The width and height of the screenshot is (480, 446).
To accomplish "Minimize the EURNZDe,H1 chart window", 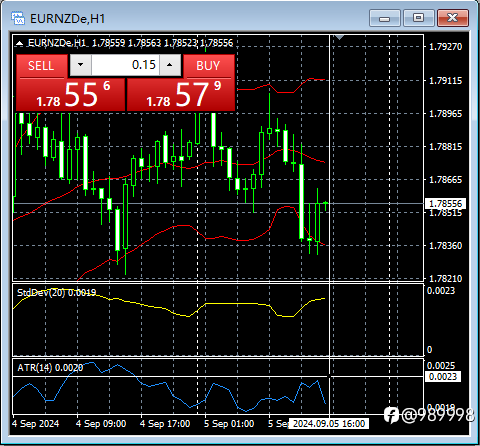I will click(385, 18).
